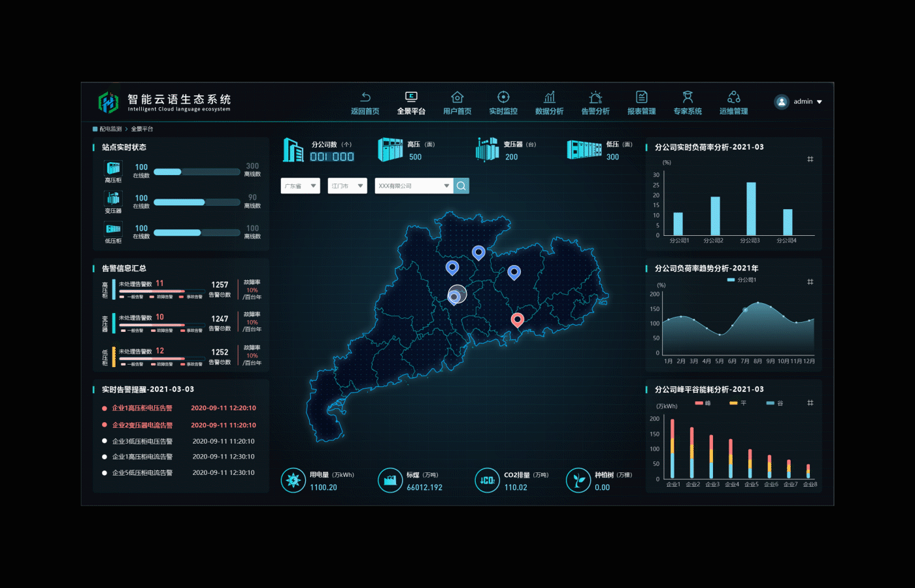Image resolution: width=915 pixels, height=588 pixels.
Task: Open the 运维管理 maintenance icon
Action: coord(734,97)
